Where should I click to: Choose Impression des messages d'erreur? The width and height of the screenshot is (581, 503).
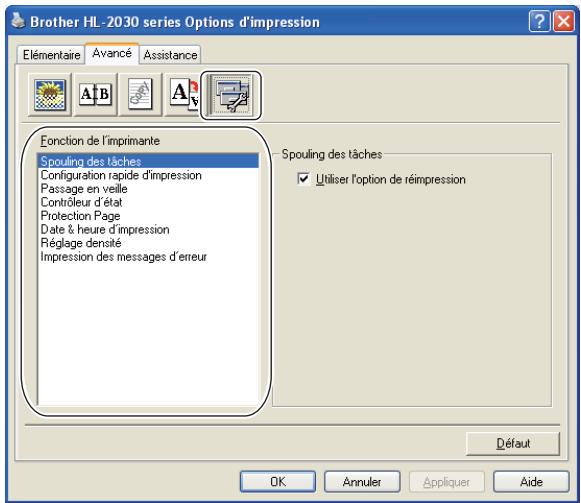tap(148, 257)
